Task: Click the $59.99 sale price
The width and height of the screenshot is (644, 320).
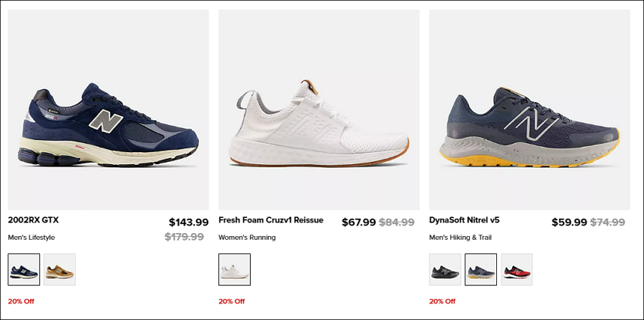Action: click(569, 222)
